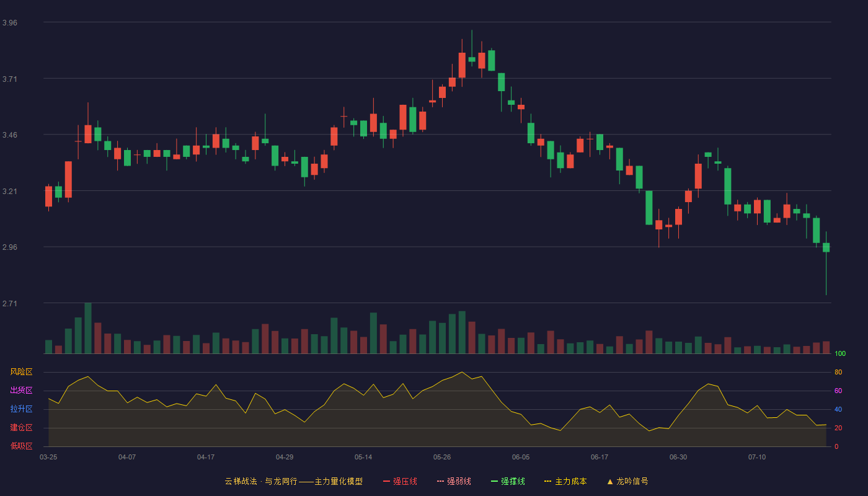The width and height of the screenshot is (868, 496).
Task: Click the 07-10 date label
Action: pyautogui.click(x=757, y=457)
